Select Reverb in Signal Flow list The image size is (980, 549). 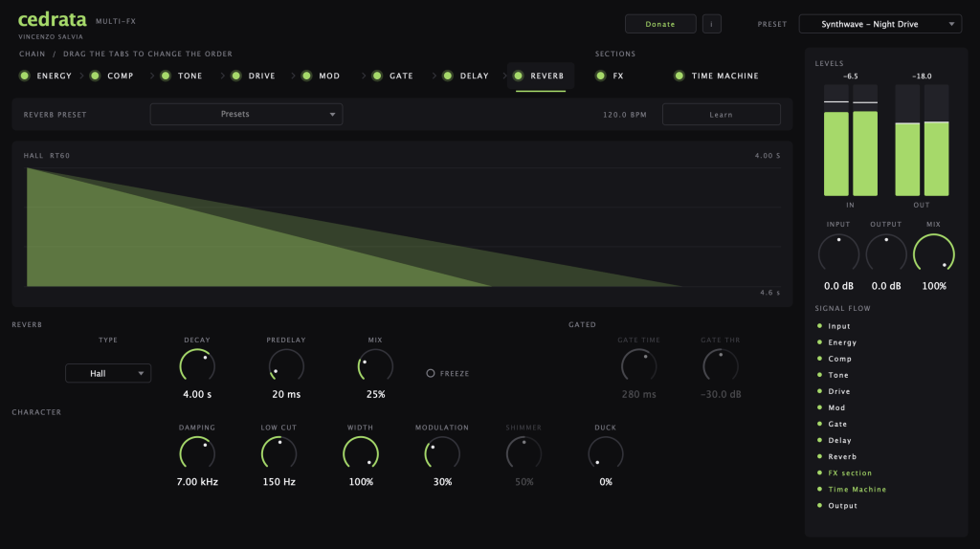pyautogui.click(x=842, y=456)
